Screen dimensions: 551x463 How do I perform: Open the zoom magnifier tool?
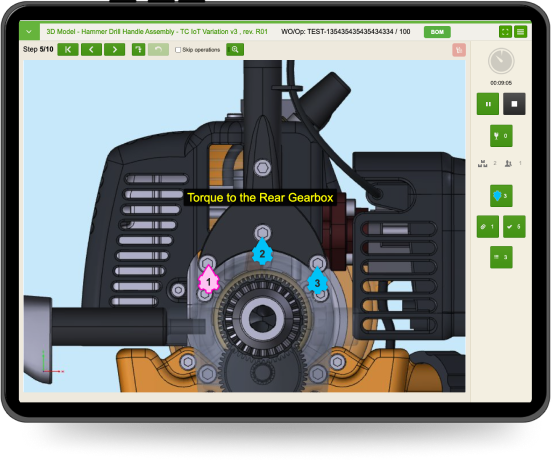point(235,50)
